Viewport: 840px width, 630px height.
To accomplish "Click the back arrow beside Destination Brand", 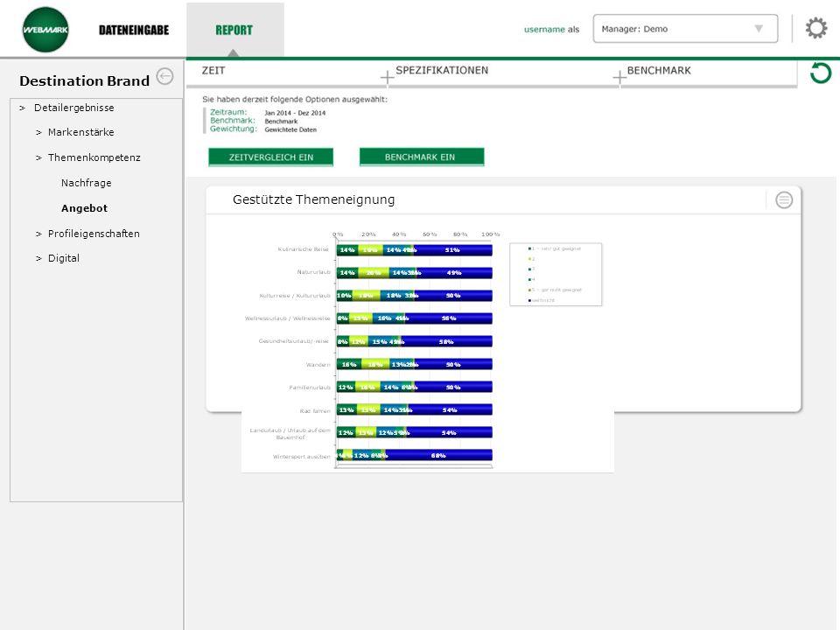I will (165, 77).
